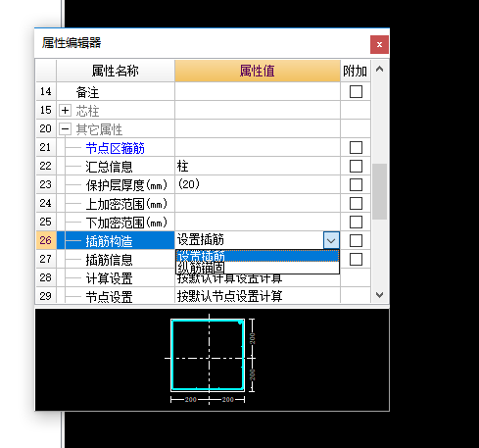Click the scrollbar down arrow
This screenshot has height=448, width=479.
379,295
